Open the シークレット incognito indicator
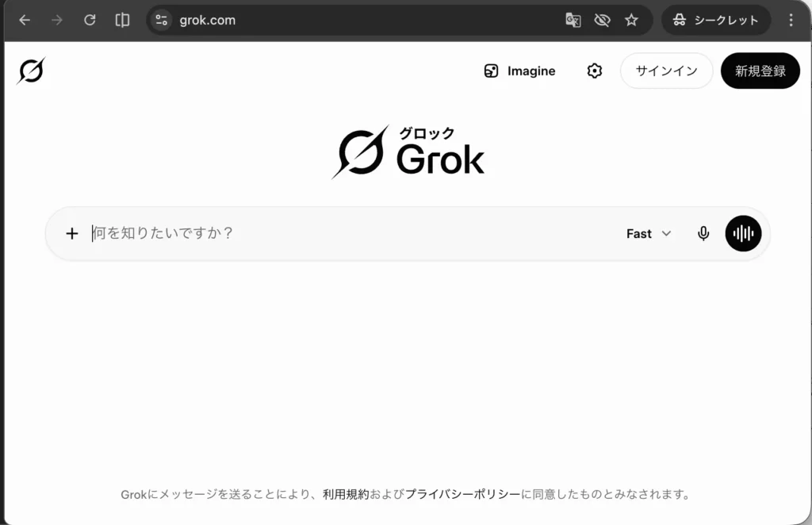The height and width of the screenshot is (525, 812). coord(716,20)
